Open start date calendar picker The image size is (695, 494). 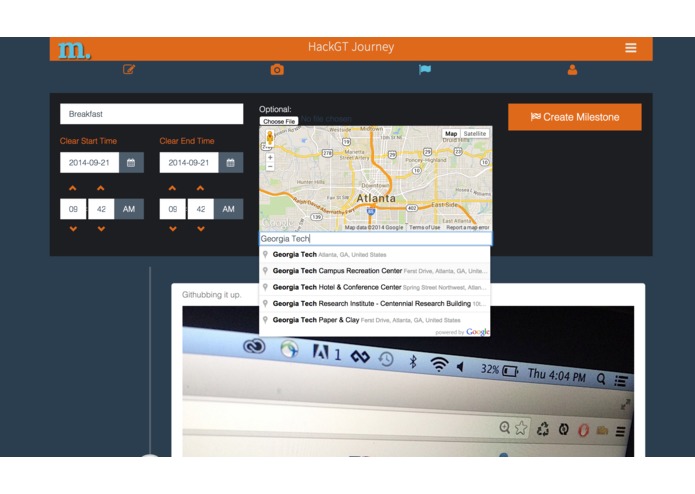tap(131, 163)
